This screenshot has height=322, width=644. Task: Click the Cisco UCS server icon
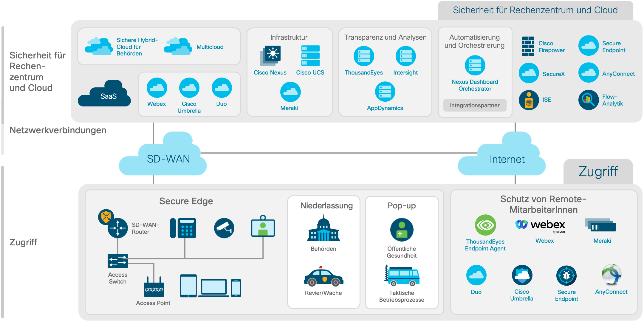coord(310,56)
